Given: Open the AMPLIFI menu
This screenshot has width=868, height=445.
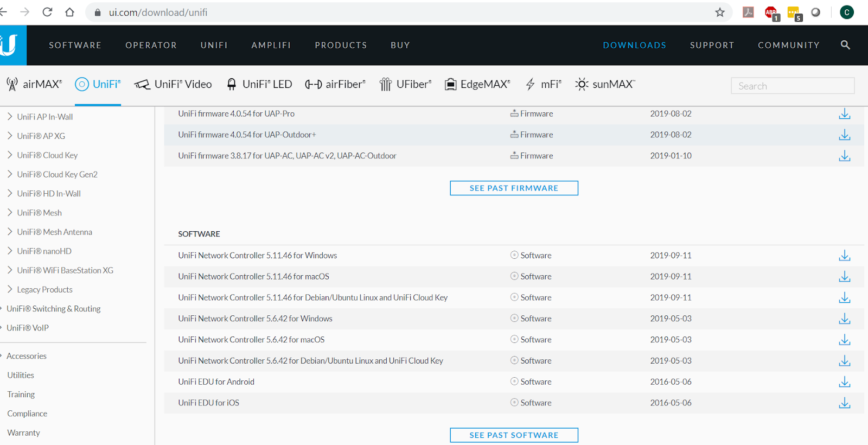Looking at the screenshot, I should pos(271,46).
